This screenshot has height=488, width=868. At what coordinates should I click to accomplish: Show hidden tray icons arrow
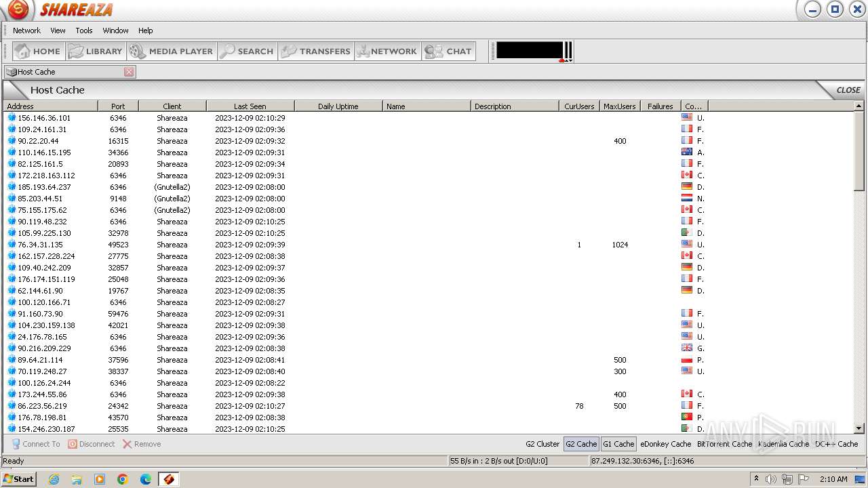(x=756, y=479)
